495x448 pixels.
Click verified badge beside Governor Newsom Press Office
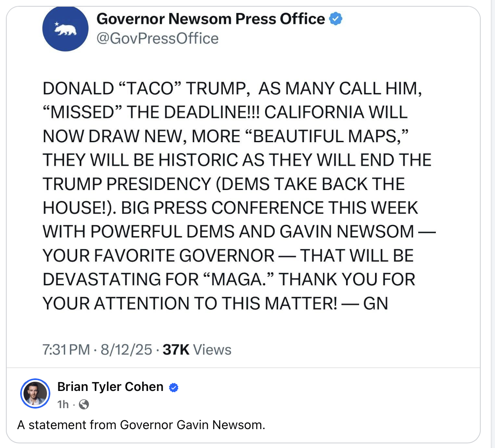click(336, 19)
